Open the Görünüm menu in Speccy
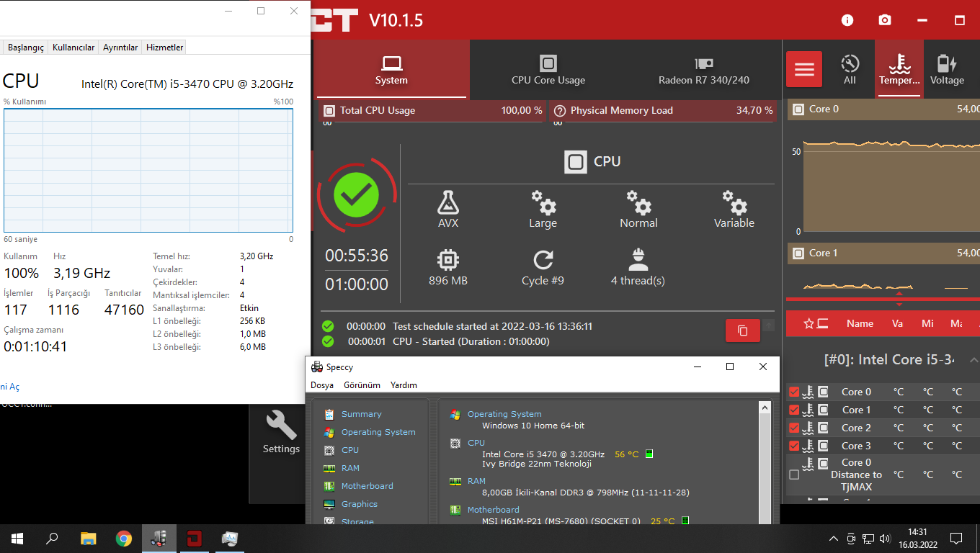 362,385
